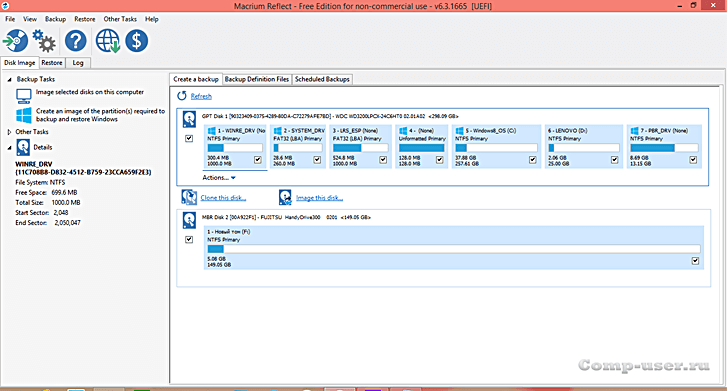Image resolution: width=728 pixels, height=391 pixels.
Task: Select the Backup Definition Files tab
Action: click(257, 79)
